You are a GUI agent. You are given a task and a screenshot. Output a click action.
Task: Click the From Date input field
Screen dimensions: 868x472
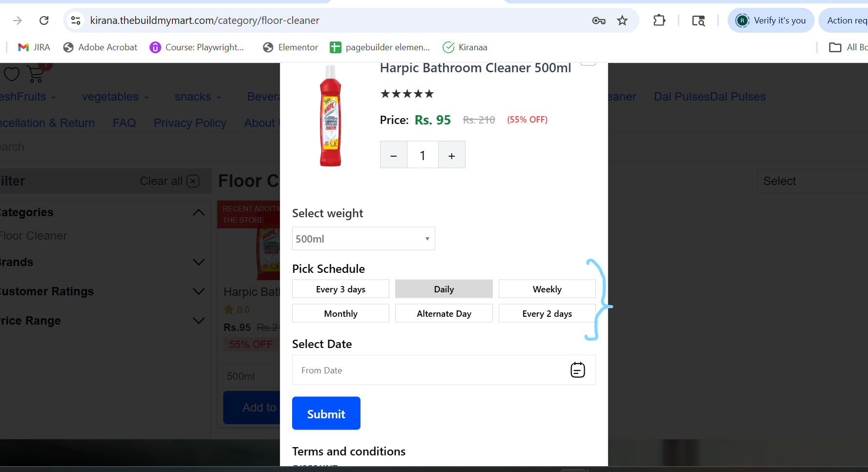tap(444, 370)
